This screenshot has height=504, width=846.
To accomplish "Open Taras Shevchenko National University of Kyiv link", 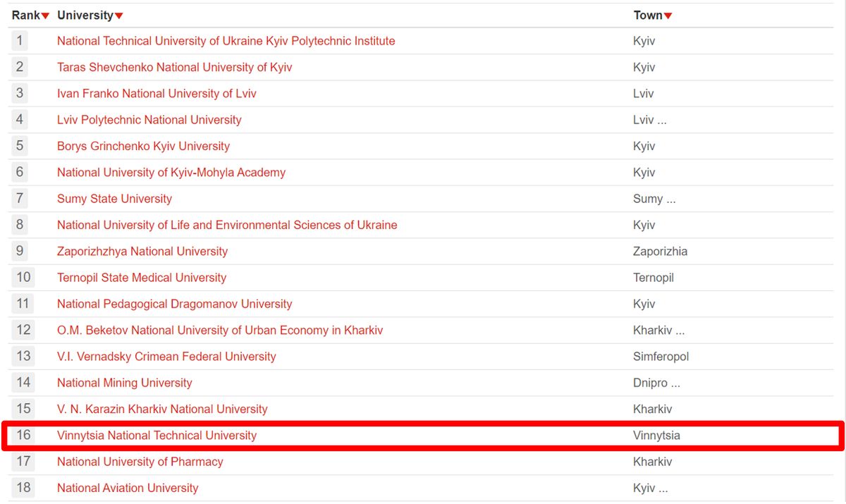I will coord(174,67).
